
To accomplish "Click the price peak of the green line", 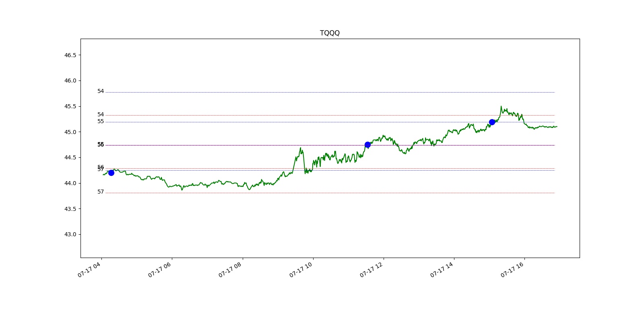I will point(501,107).
